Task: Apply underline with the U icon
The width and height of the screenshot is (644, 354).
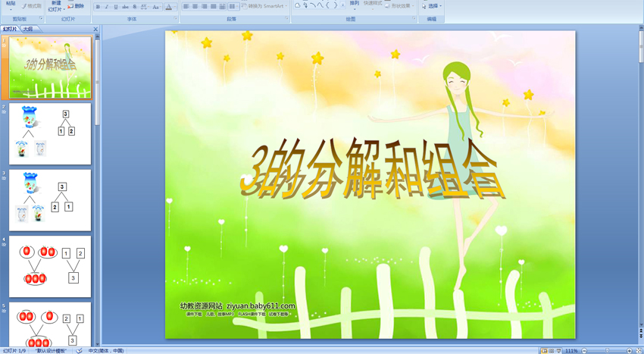Action: coord(116,7)
